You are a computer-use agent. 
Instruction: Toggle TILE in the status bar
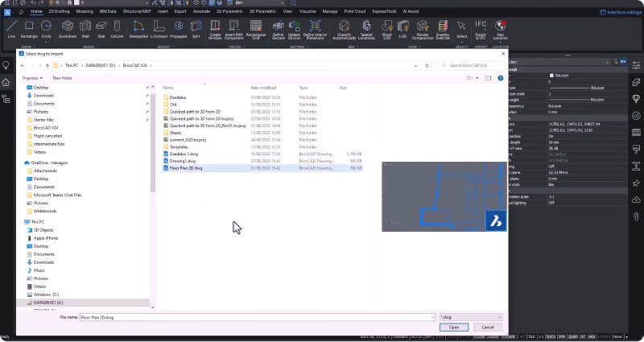(x=532, y=336)
